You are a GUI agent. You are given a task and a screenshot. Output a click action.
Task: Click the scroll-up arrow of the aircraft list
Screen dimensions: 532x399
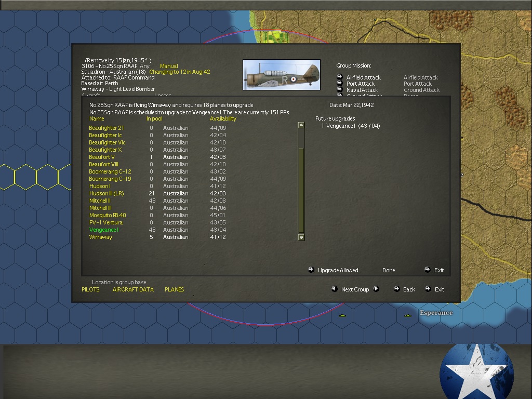[301, 125]
